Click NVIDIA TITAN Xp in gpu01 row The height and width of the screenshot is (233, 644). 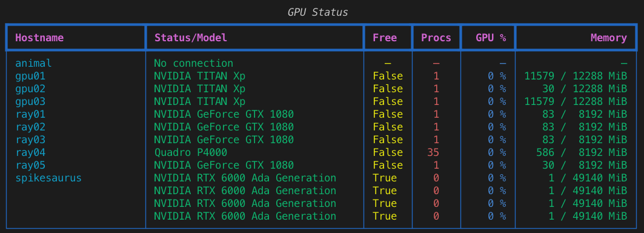(x=199, y=76)
